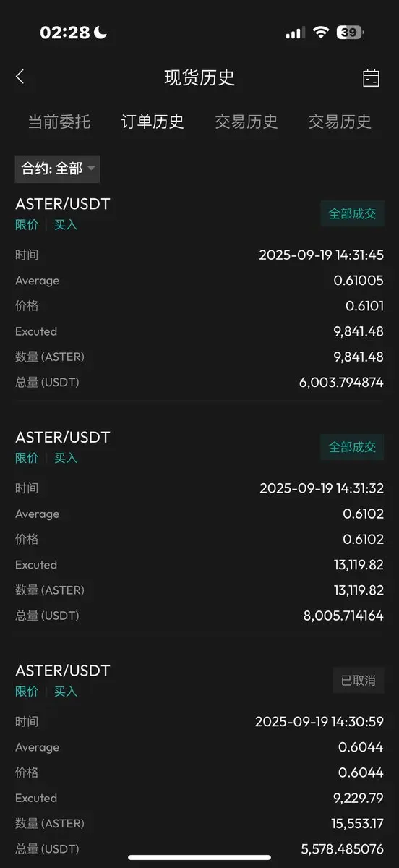Screen dimensions: 399x868
Task: Tap the Wi-Fi status icon
Action: coord(319,33)
